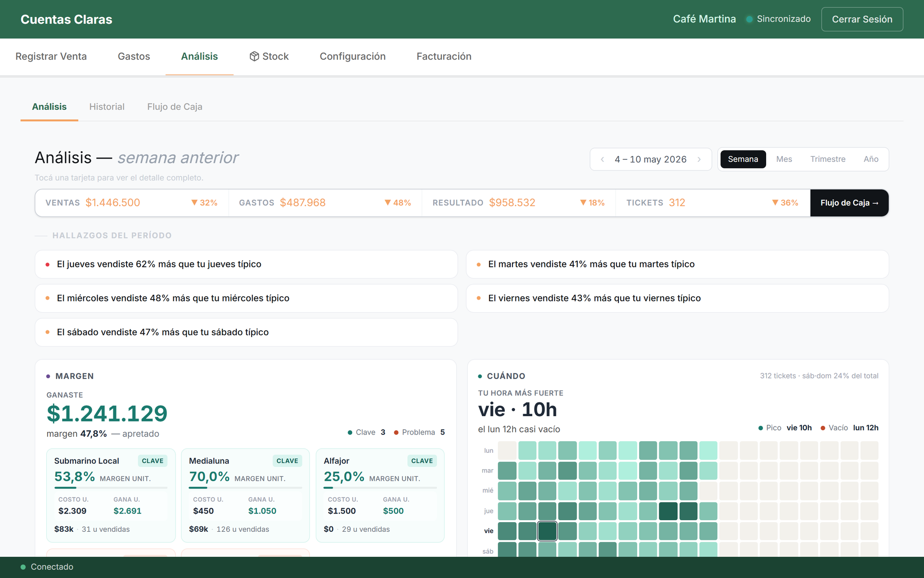The image size is (924, 578).
Task: Click the Pico vie 10h legend
Action: click(785, 428)
